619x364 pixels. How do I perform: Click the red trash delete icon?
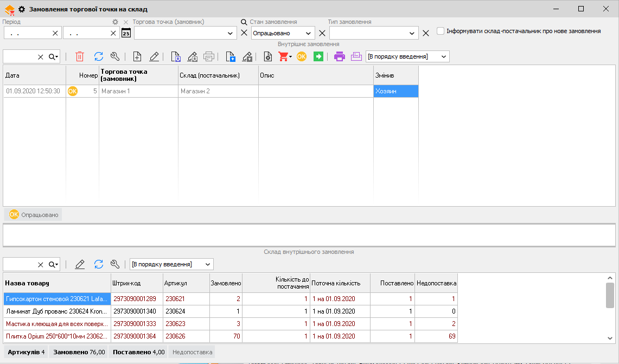80,56
